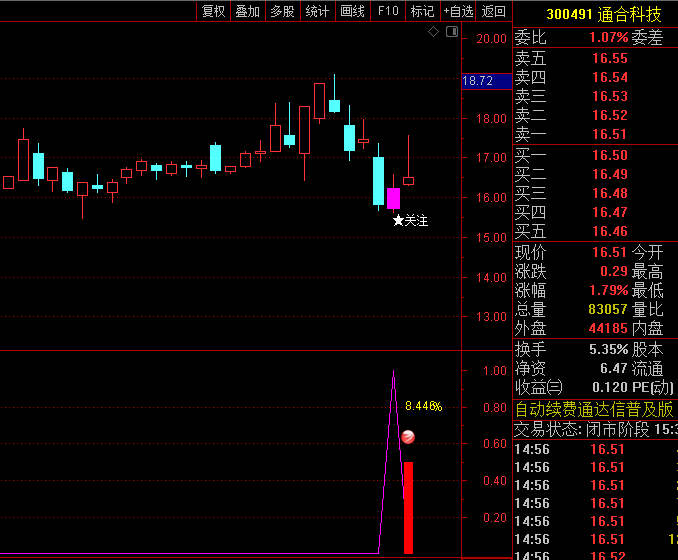Click the 8.446% indicator label
The width and height of the screenshot is (678, 560).
tap(423, 406)
